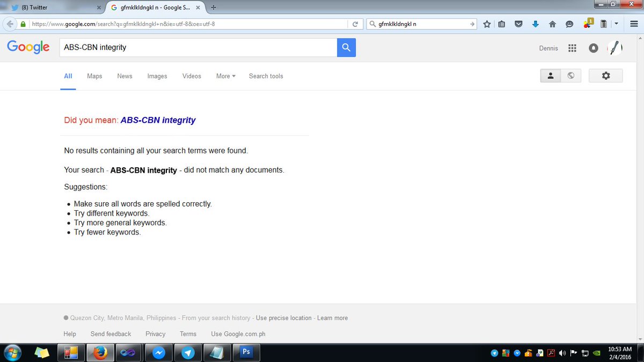Switch to News results
Screen dimensions: 644x362
(125, 76)
